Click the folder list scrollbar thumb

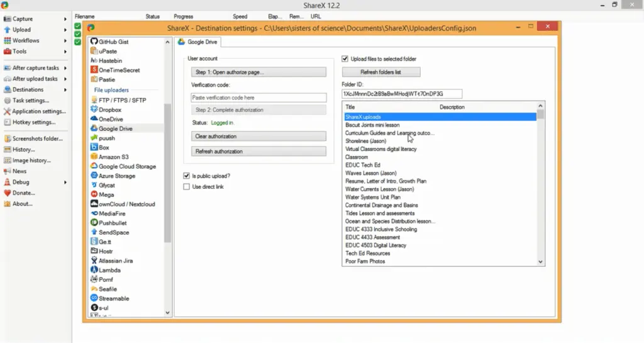coord(540,114)
